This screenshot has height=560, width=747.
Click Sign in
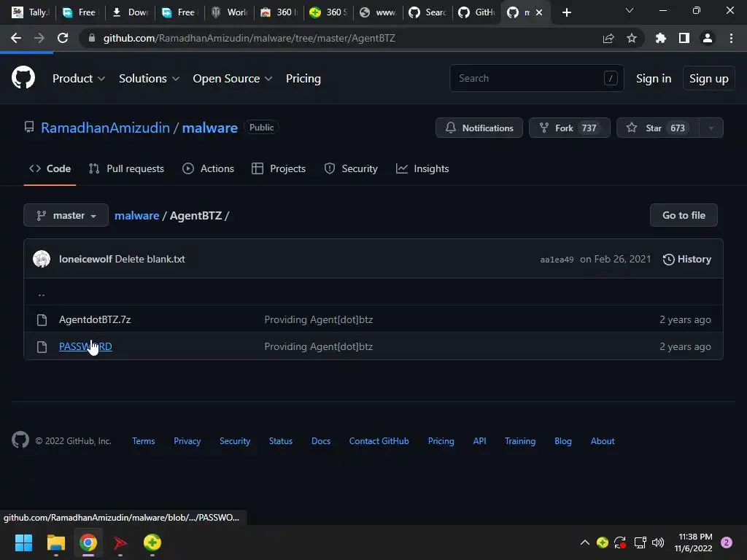pos(654,78)
